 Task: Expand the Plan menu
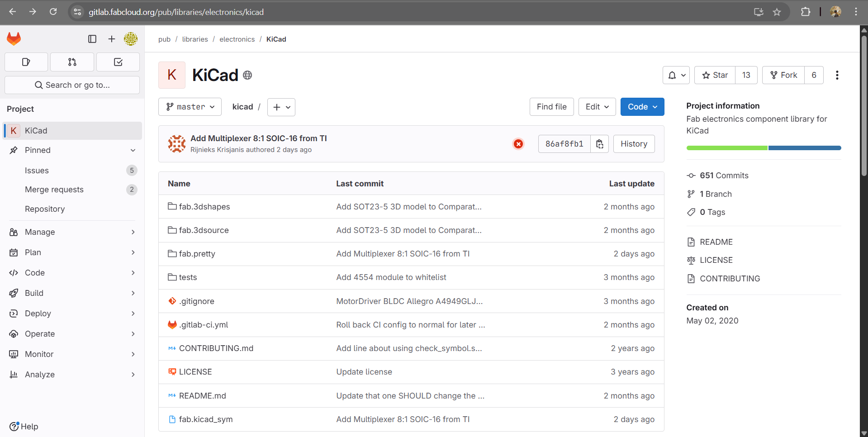click(x=72, y=252)
